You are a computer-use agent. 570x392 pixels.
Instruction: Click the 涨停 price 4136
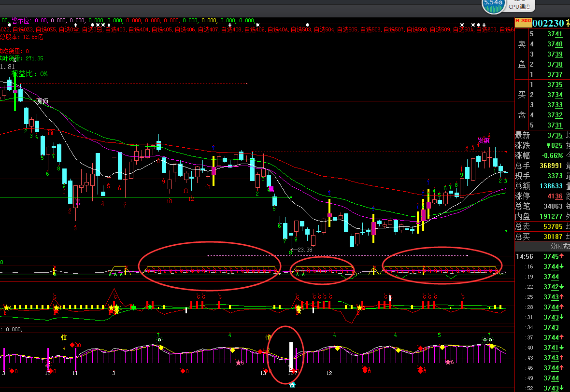click(x=555, y=196)
